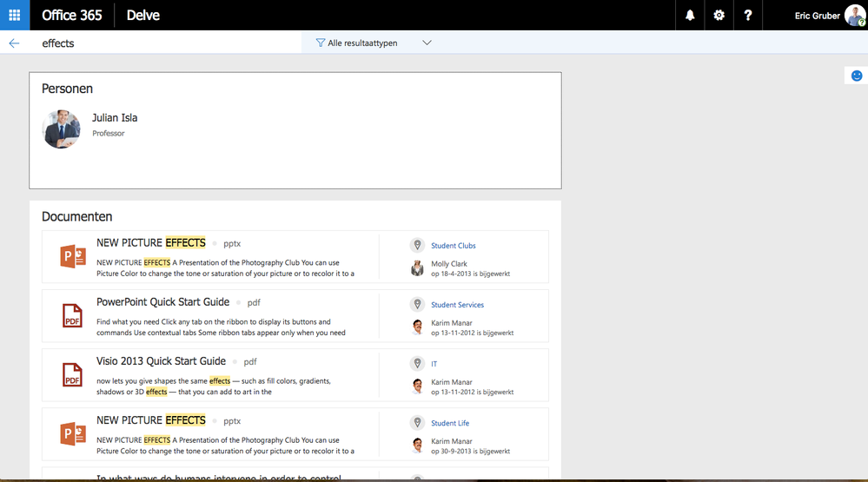Click the filter funnel icon
Viewport: 868px width, 482px height.
click(x=320, y=43)
